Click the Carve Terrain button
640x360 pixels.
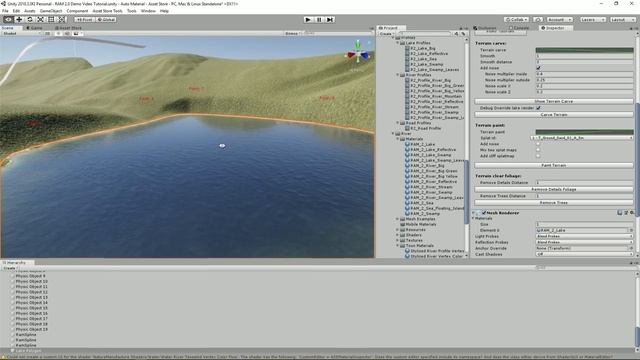tap(554, 115)
